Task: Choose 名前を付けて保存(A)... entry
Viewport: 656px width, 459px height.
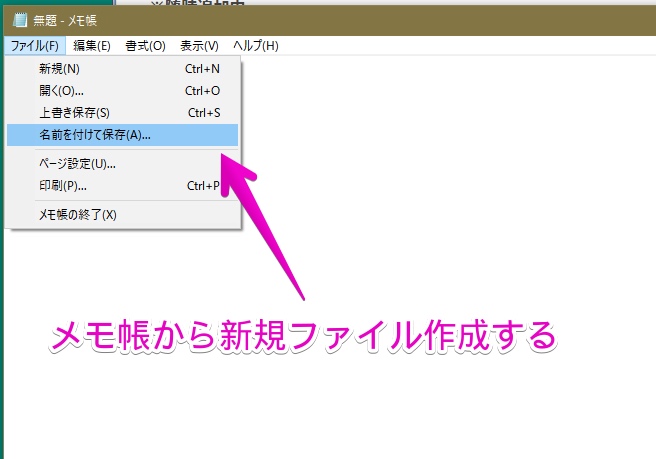Action: (x=123, y=135)
